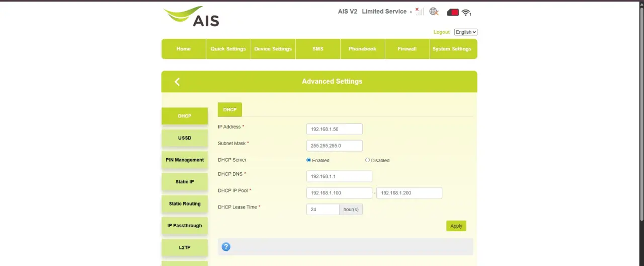Open the Quick Settings menu
Image resolution: width=644 pixels, height=266 pixels.
(228, 49)
